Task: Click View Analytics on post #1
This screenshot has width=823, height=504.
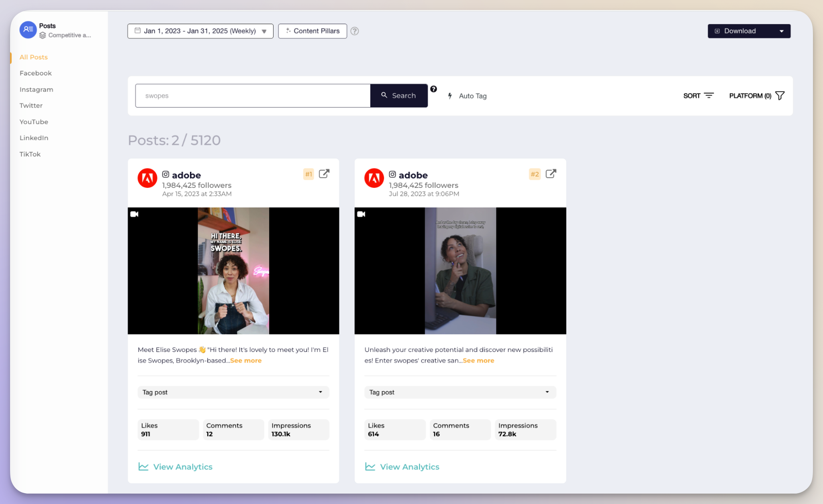Action: 175,467
